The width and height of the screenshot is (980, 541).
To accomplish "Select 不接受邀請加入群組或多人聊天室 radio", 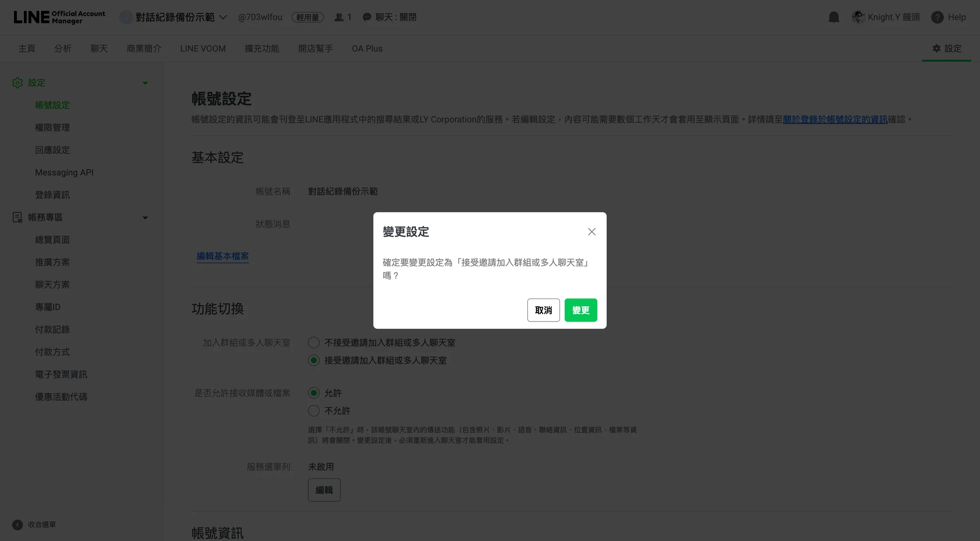I will click(x=314, y=343).
